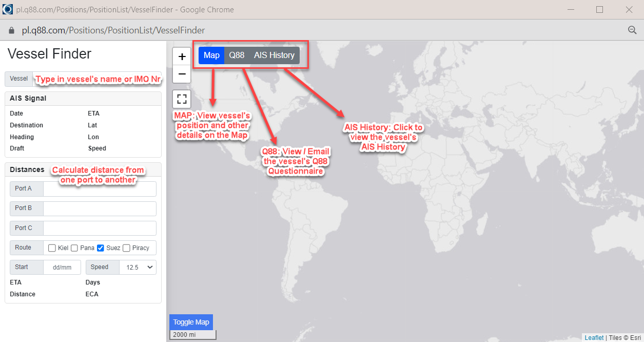Click into the Port B field

(x=100, y=208)
